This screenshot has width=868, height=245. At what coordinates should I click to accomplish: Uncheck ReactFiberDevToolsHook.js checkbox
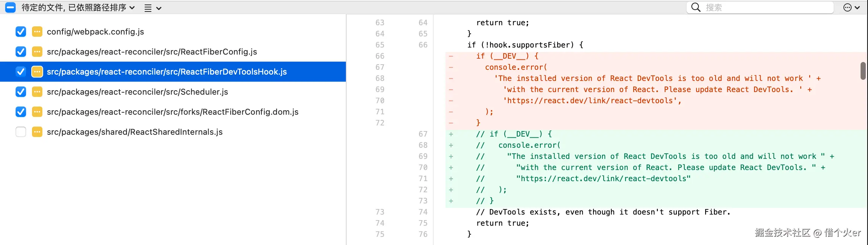click(21, 72)
